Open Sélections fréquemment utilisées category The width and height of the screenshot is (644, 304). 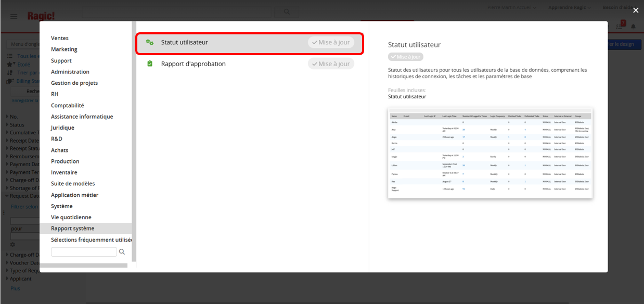92,240
